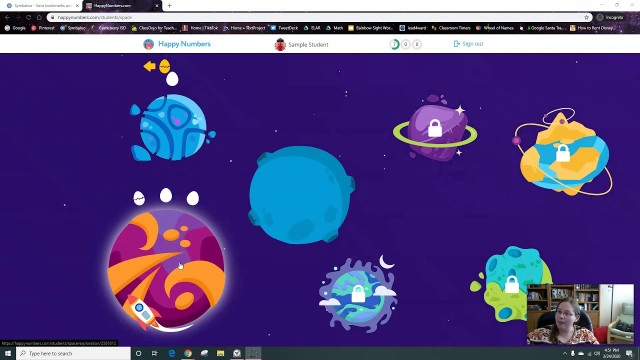Click the right egg above swirl planet

pyautogui.click(x=193, y=198)
